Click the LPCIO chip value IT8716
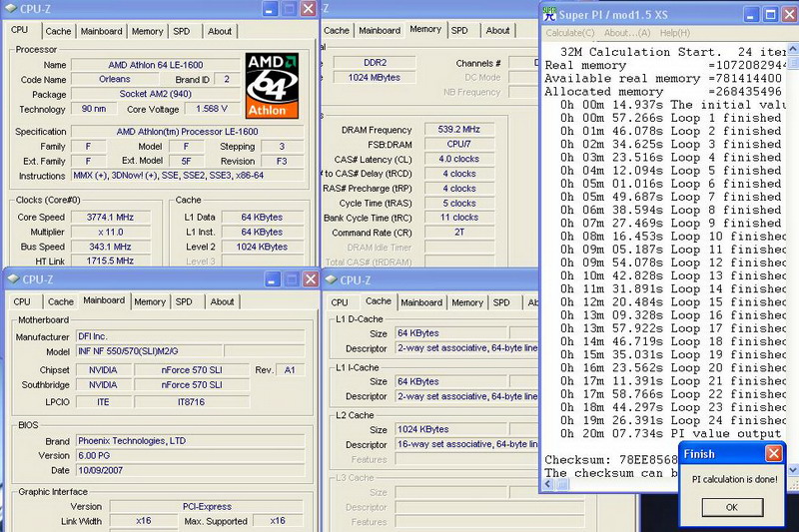799x532 pixels. pyautogui.click(x=192, y=402)
